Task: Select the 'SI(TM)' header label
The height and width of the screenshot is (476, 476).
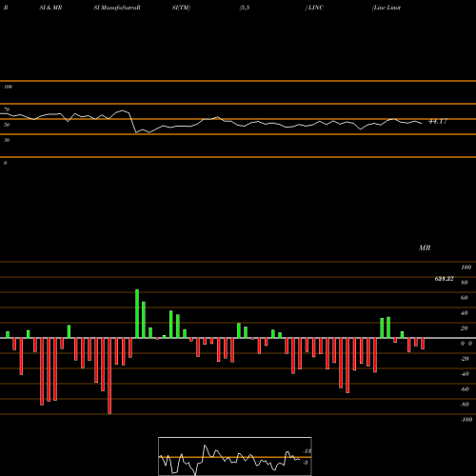Action: point(181,8)
